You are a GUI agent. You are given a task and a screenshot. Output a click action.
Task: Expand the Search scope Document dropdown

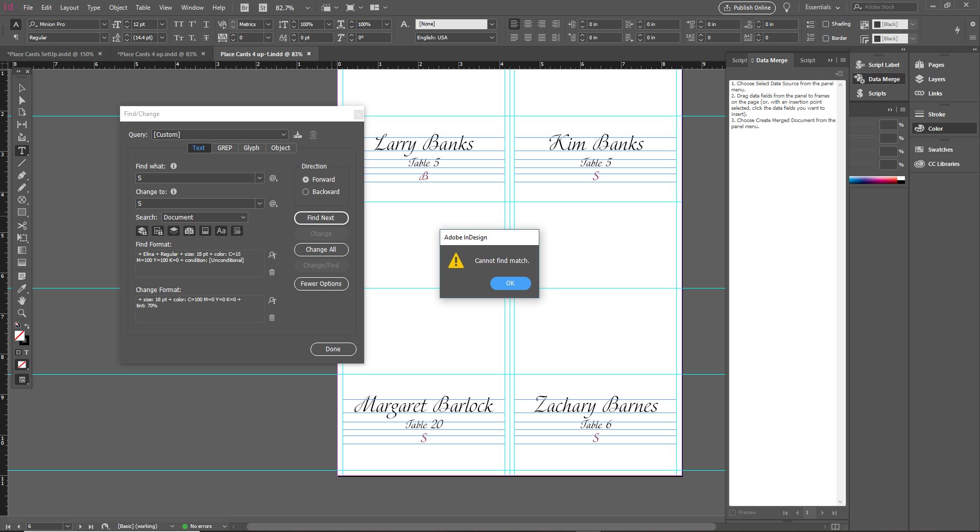pos(204,217)
